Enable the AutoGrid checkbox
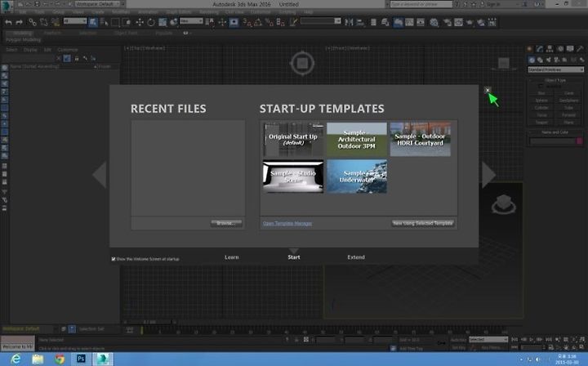The image size is (588, 366). click(541, 87)
